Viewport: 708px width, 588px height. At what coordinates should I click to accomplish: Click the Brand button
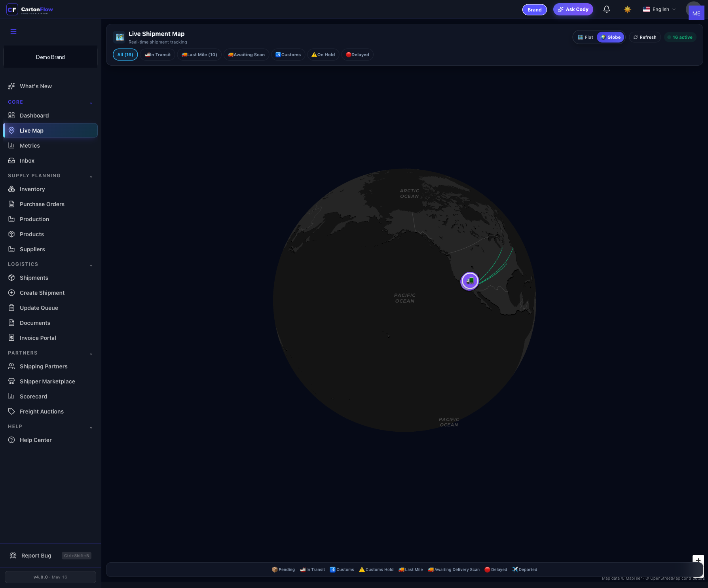point(534,9)
